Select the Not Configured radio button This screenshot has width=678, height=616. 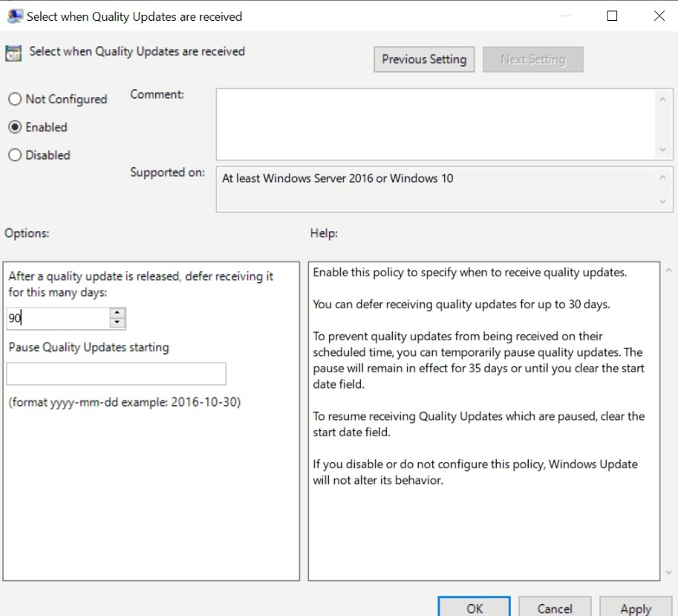click(15, 99)
